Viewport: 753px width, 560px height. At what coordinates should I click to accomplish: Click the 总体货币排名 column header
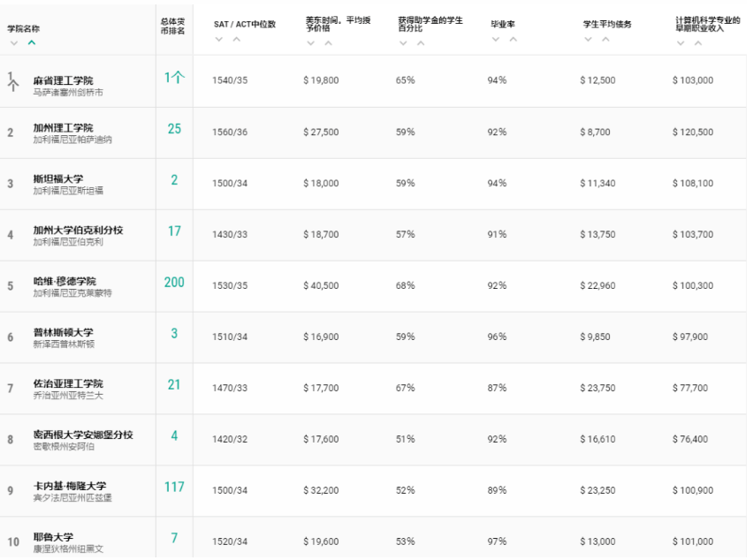(x=173, y=25)
